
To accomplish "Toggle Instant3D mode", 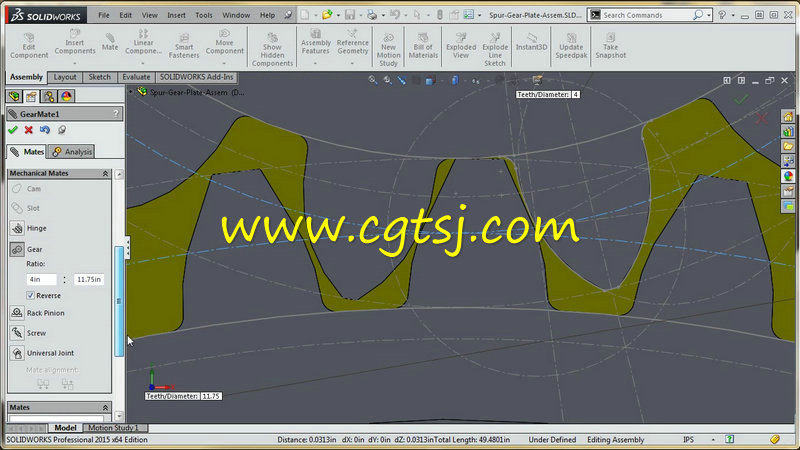I will point(531,42).
